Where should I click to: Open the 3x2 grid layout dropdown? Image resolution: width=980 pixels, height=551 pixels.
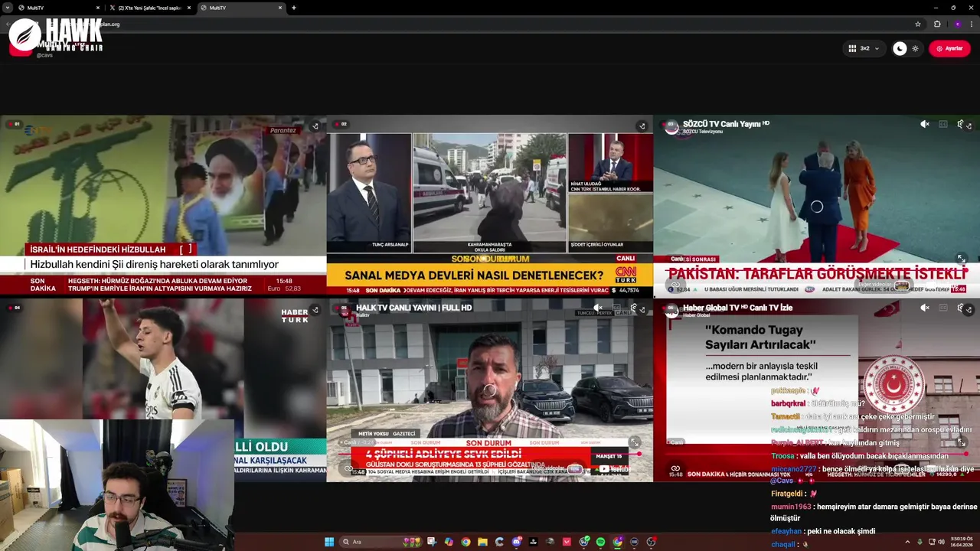point(864,48)
